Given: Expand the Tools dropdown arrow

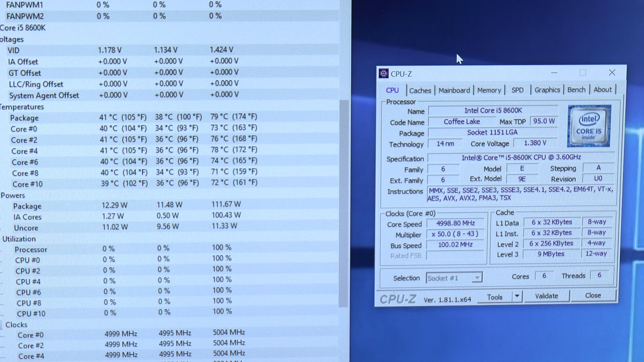Looking at the screenshot, I should (x=517, y=296).
